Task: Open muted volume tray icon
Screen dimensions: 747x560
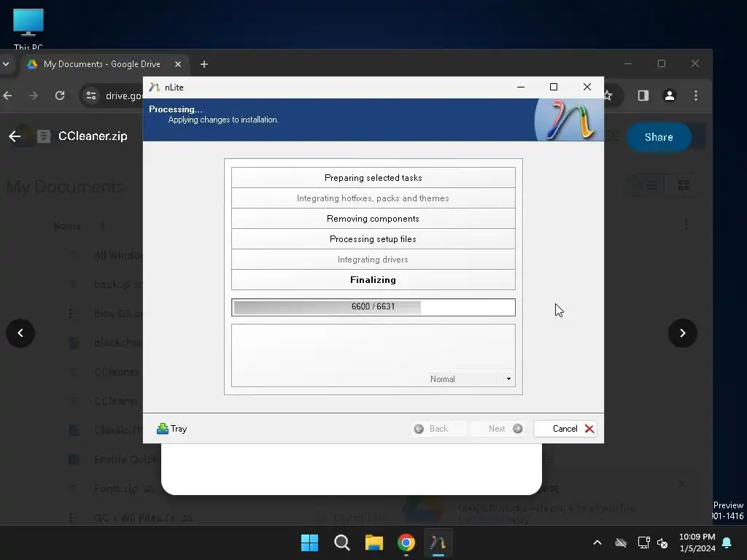Action: (662, 542)
